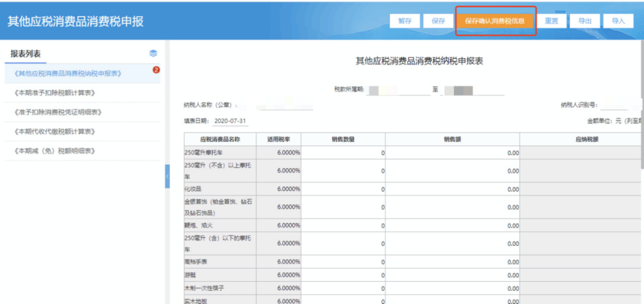Open 《本期准予扣除税额计算表》
This screenshot has width=644, height=304.
click(82, 93)
